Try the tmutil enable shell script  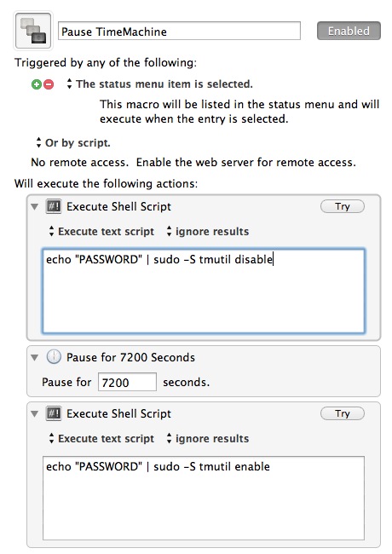point(343,413)
